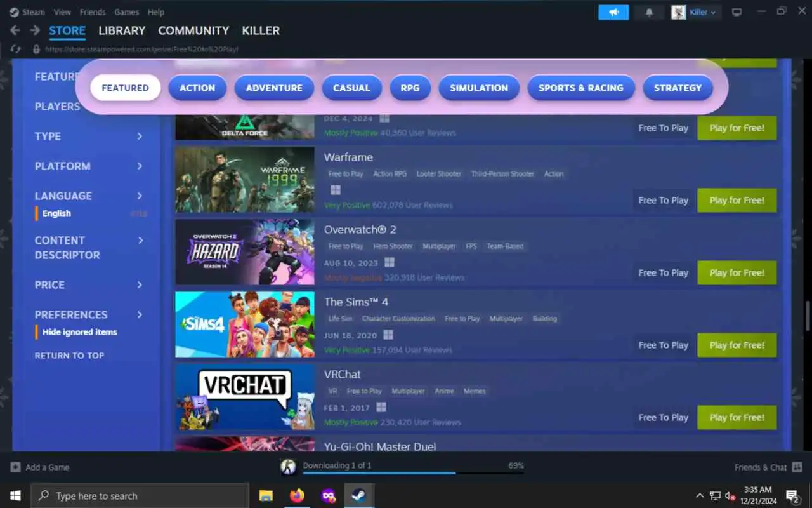This screenshot has width=812, height=508.
Task: Select the SPORTS & RACING pill
Action: click(x=581, y=88)
